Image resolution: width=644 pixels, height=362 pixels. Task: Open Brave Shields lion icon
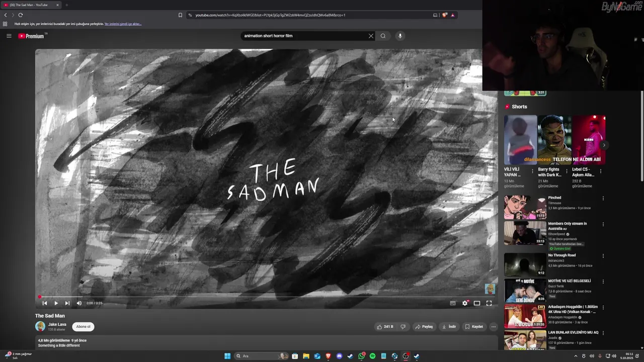tap(444, 15)
